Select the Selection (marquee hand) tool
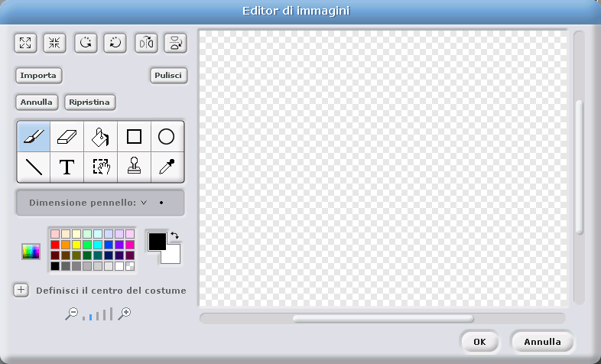The width and height of the screenshot is (601, 364). (x=100, y=167)
